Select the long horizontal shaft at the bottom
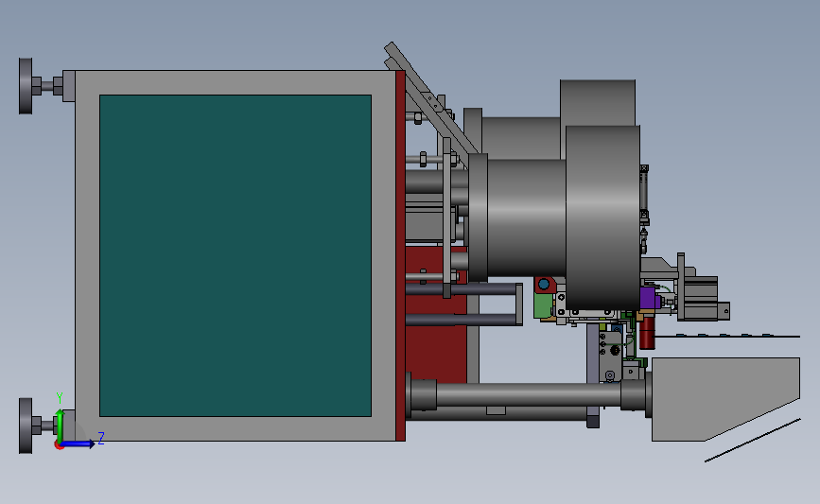 528,394
